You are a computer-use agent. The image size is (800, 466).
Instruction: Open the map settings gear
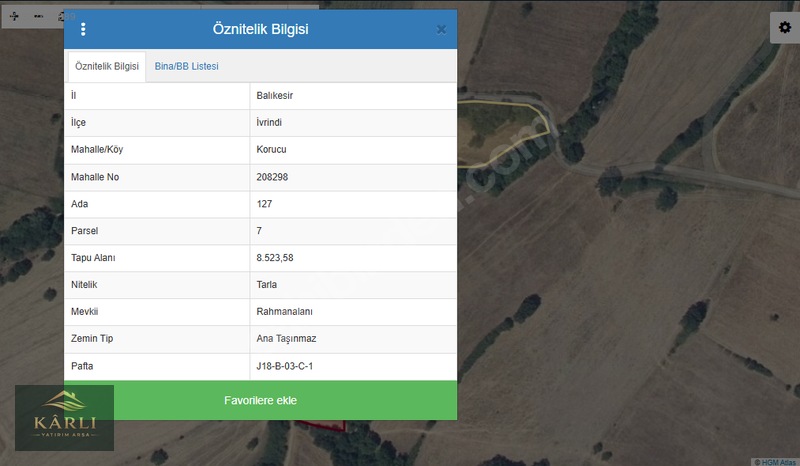point(785,27)
